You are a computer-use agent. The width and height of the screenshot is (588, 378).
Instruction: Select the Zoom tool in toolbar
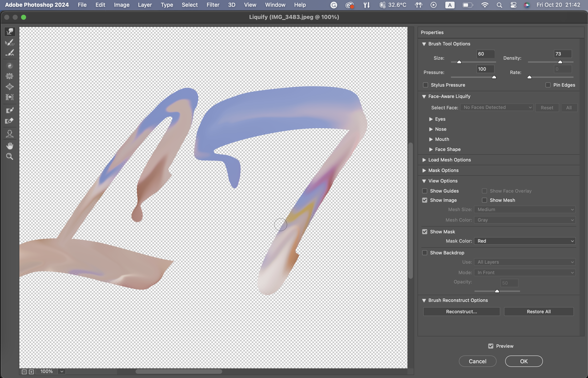tap(10, 157)
